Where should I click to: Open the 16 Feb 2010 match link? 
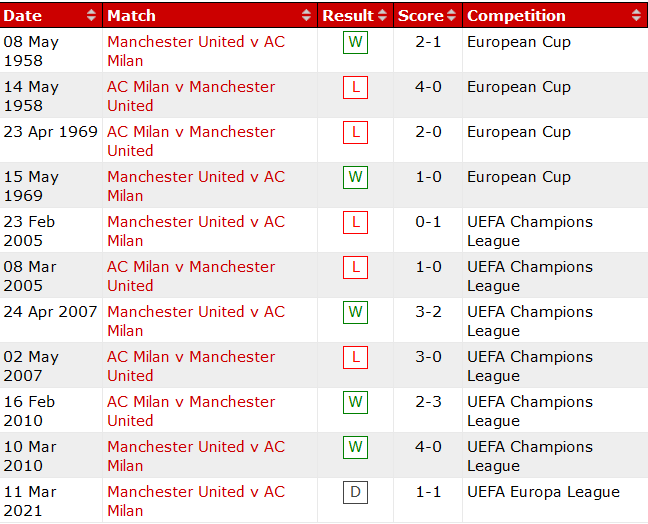[x=190, y=402]
